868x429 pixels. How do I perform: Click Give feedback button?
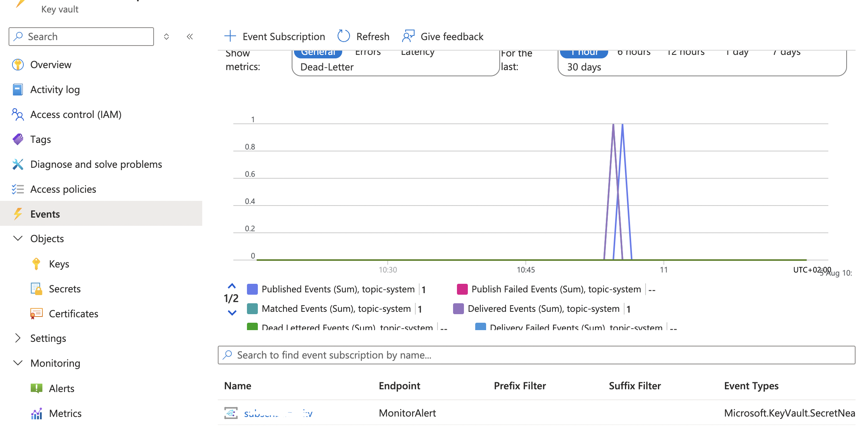(x=443, y=36)
